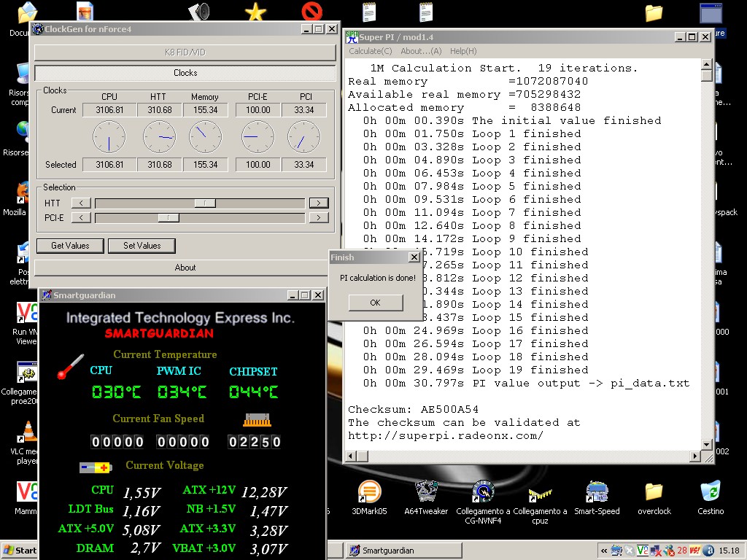Click the Checksum: AE500A54 line
This screenshot has width=747, height=560.
point(413,410)
